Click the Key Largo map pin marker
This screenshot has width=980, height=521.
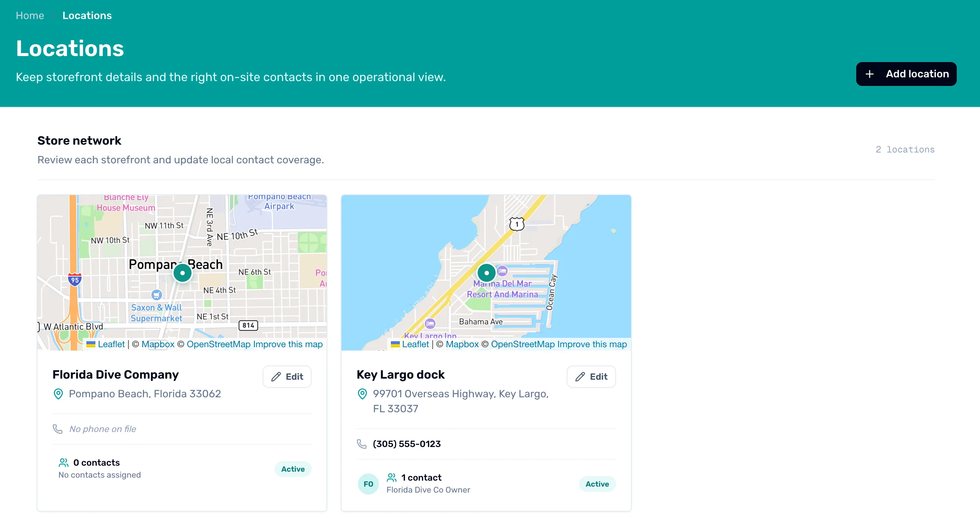point(486,273)
